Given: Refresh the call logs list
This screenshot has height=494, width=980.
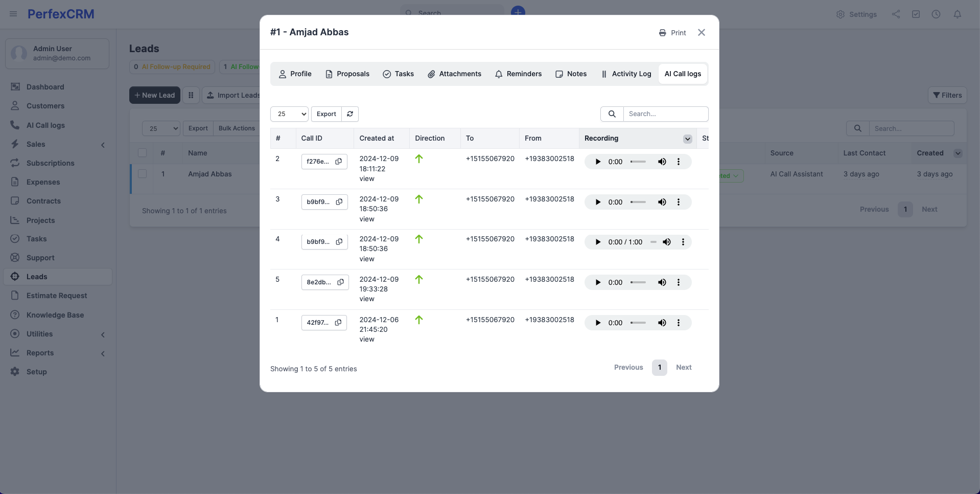Looking at the screenshot, I should (350, 114).
